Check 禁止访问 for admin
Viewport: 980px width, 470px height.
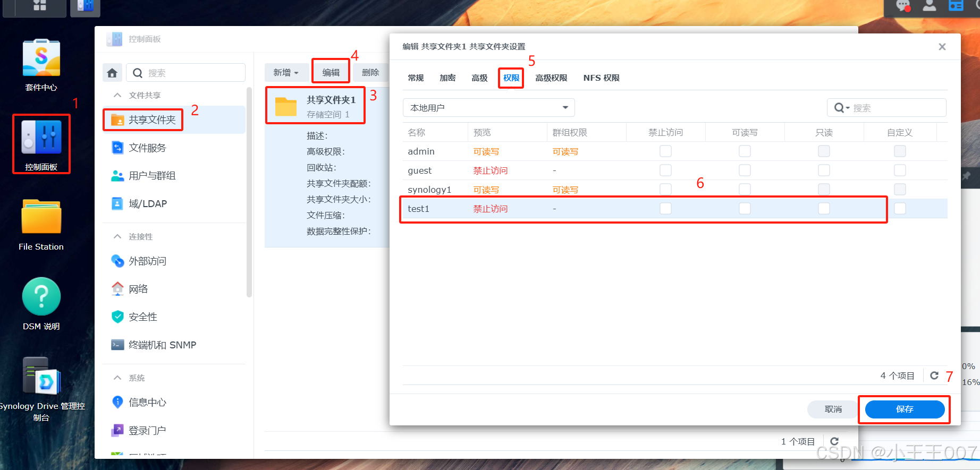click(x=665, y=151)
